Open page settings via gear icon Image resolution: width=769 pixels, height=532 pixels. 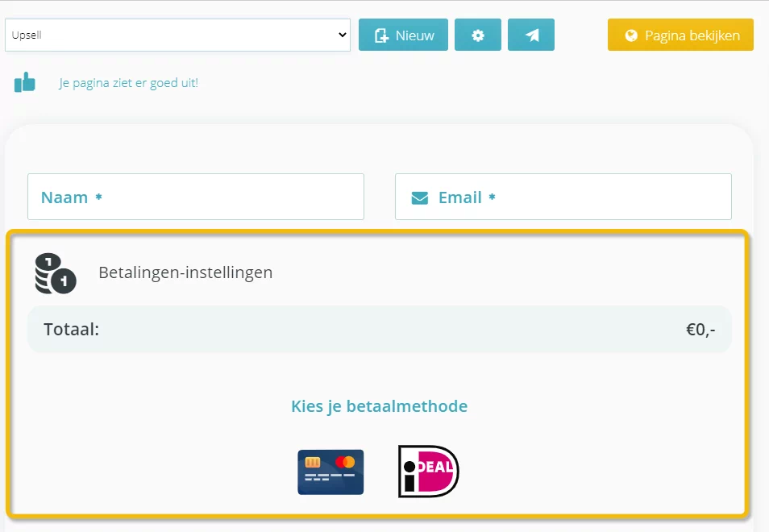[478, 35]
